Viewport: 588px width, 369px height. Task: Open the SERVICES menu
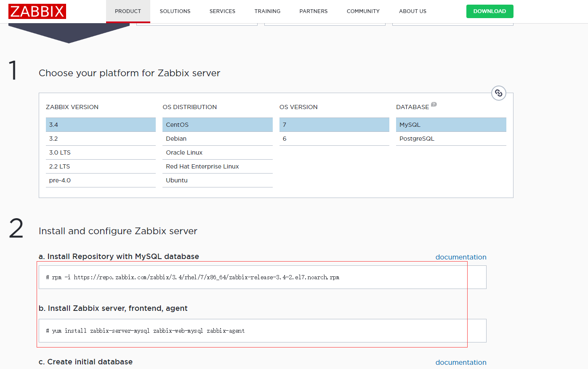tap(222, 11)
